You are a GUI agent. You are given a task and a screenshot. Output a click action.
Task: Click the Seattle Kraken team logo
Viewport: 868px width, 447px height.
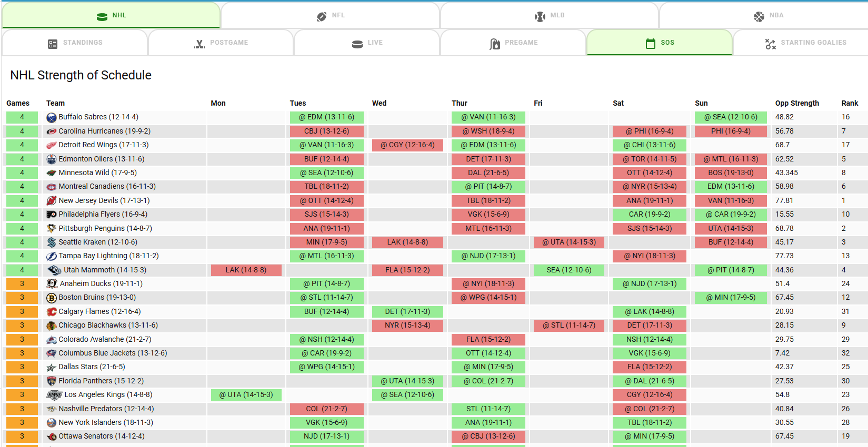click(x=52, y=242)
